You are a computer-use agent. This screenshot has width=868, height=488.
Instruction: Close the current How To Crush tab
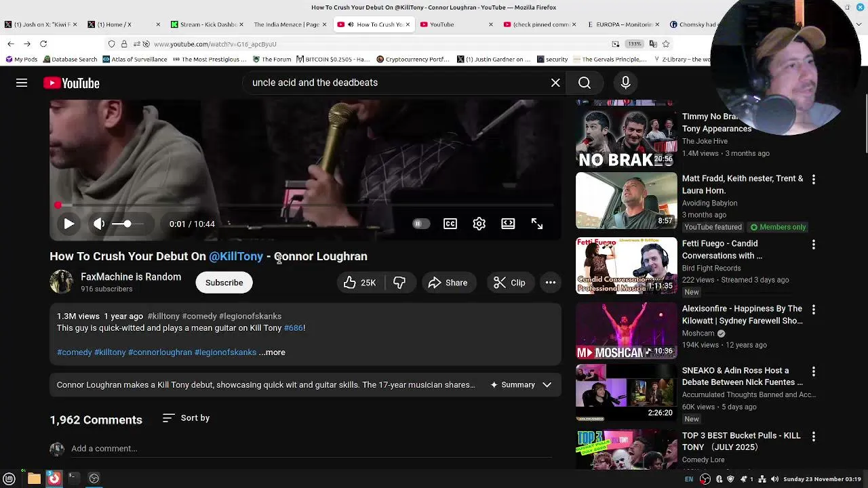(x=408, y=24)
